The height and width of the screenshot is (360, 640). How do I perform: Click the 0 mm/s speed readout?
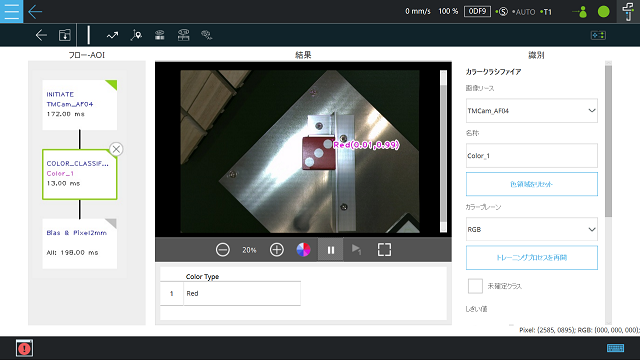tap(418, 11)
